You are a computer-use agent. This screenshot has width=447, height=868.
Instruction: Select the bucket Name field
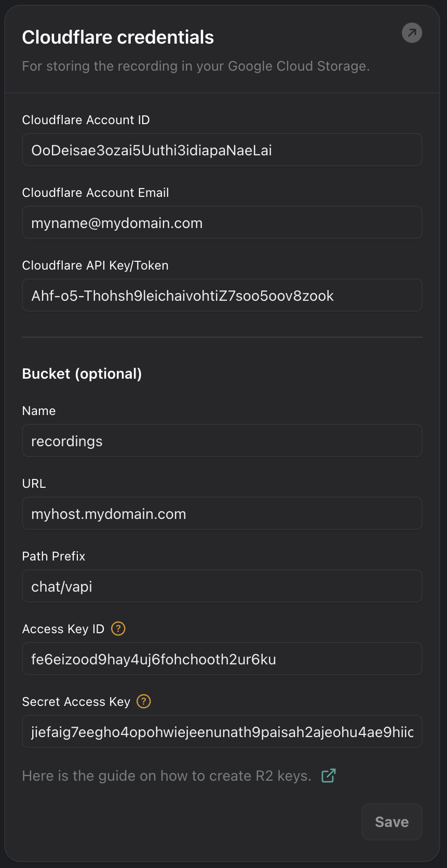pos(222,441)
